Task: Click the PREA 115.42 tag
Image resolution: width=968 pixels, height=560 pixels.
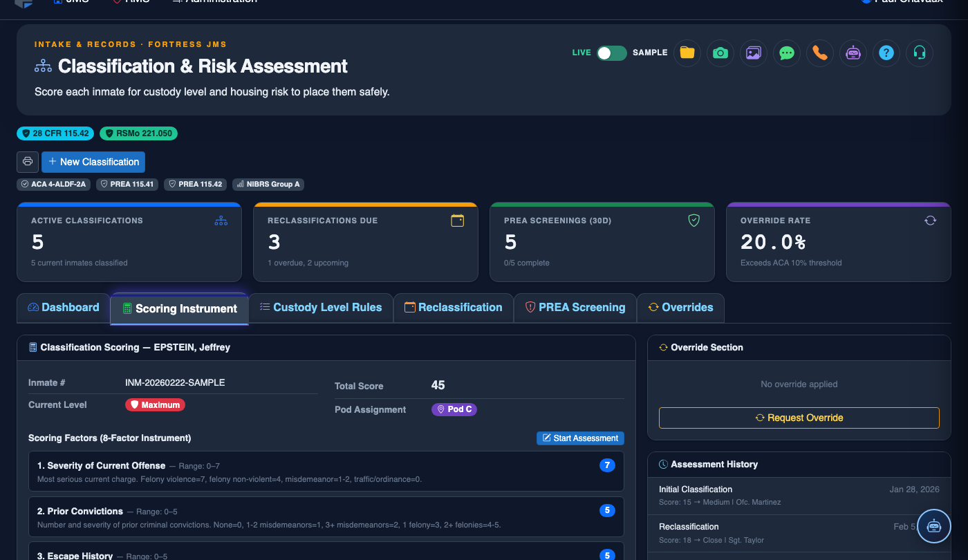Action: pos(196,185)
